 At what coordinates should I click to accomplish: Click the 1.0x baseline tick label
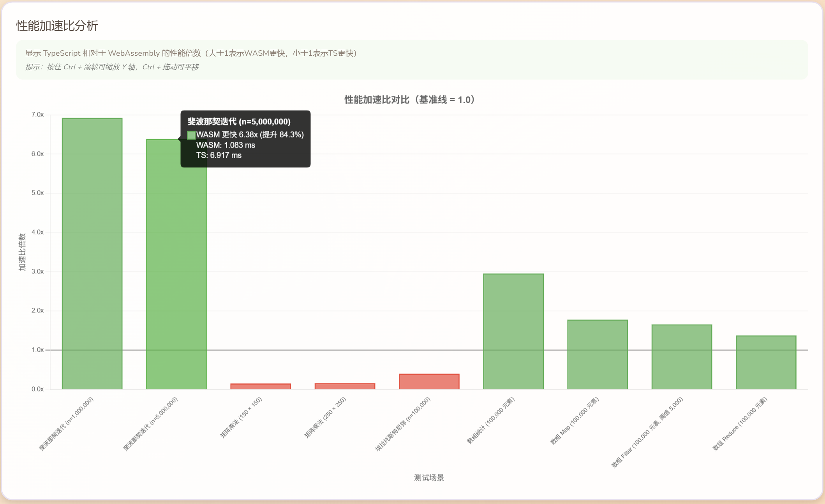[x=37, y=350]
